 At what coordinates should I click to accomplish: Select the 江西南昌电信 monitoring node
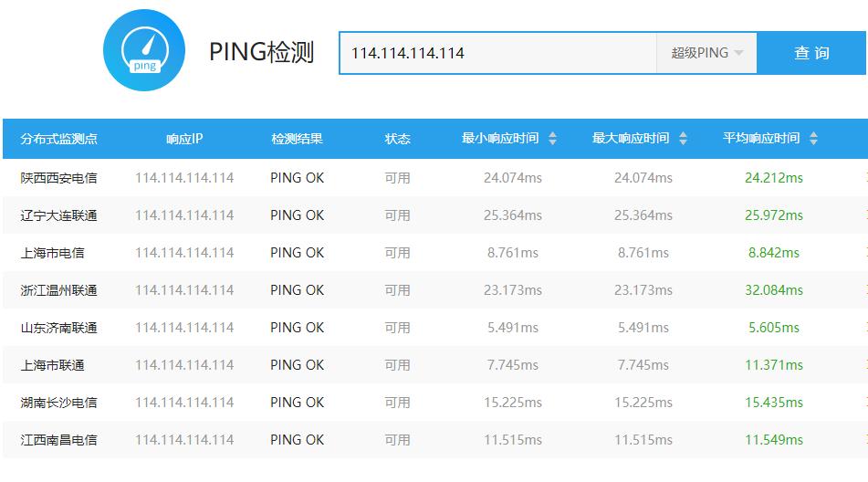[59, 440]
